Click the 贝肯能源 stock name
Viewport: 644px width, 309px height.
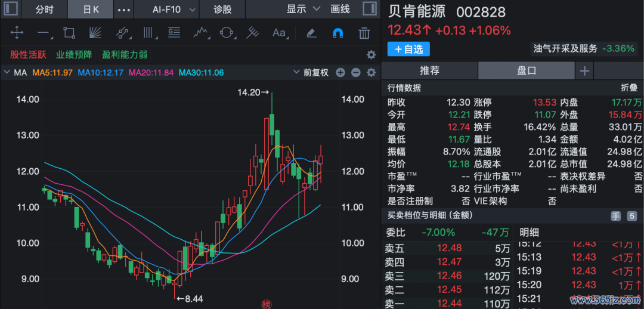416,11
